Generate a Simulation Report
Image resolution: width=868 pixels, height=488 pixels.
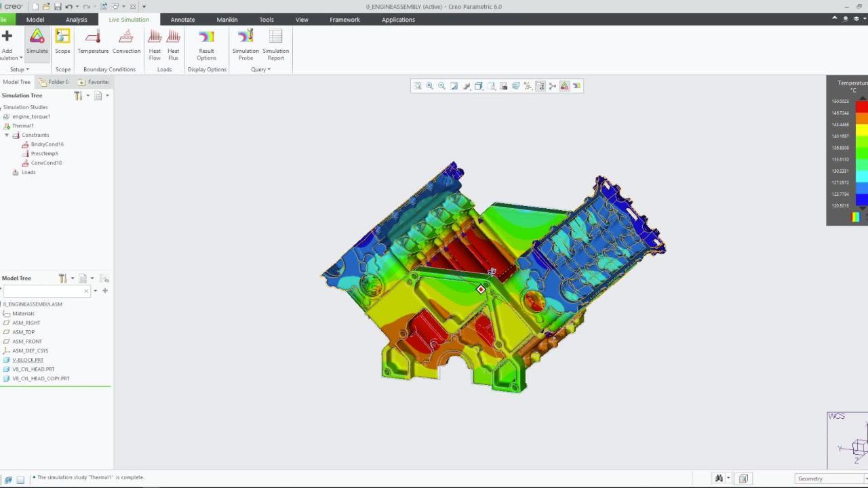coord(275,45)
